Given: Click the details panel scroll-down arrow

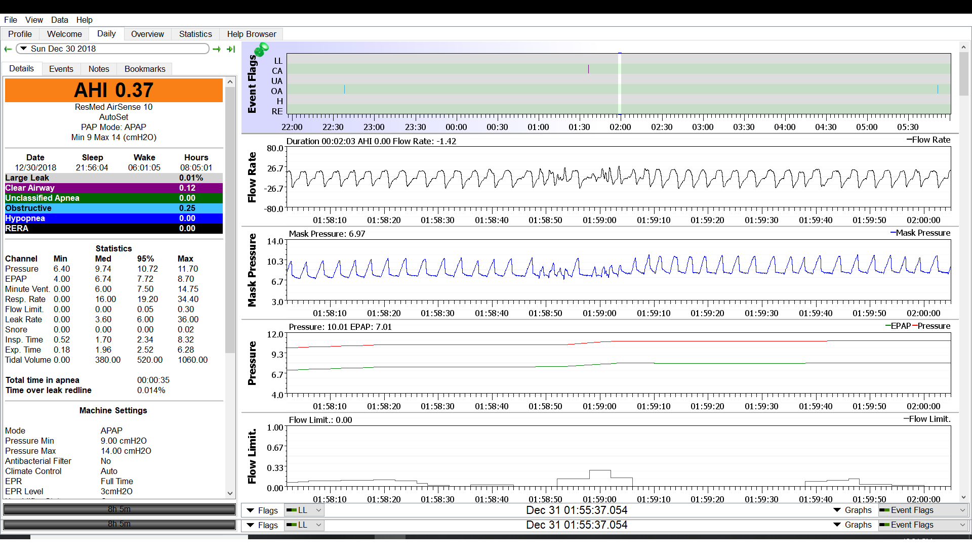Looking at the screenshot, I should point(230,493).
